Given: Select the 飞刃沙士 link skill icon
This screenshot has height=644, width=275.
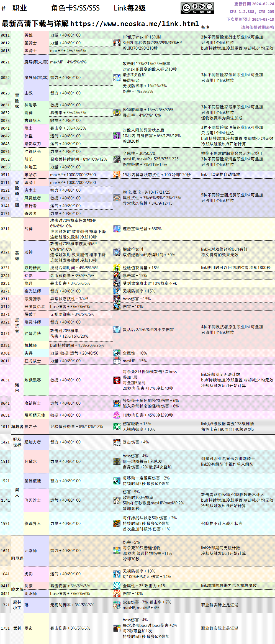Looking at the screenshot, I should tap(117, 500).
